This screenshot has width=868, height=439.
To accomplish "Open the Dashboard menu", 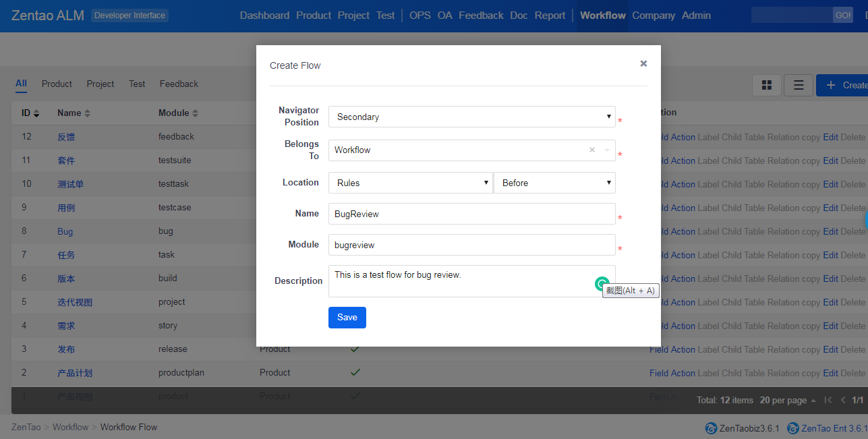I will pos(264,16).
